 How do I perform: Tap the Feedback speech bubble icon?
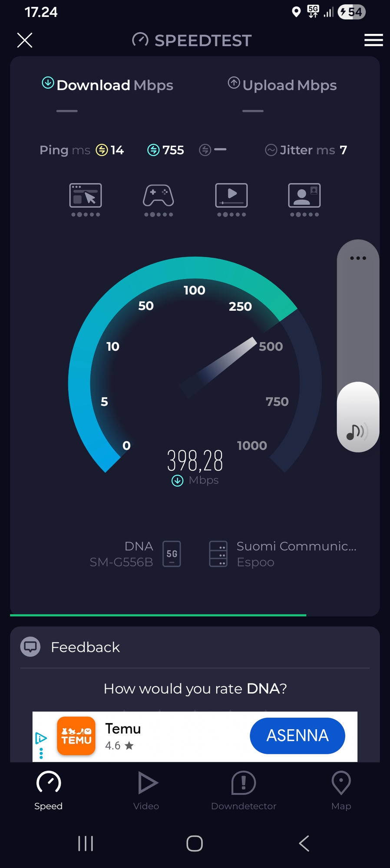[30, 647]
